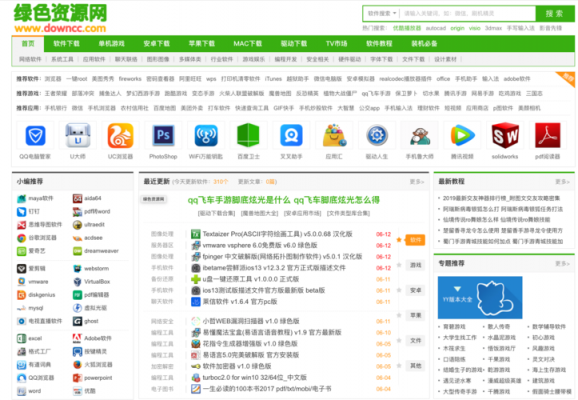Click the QQ浏览器 icon

click(x=21, y=378)
